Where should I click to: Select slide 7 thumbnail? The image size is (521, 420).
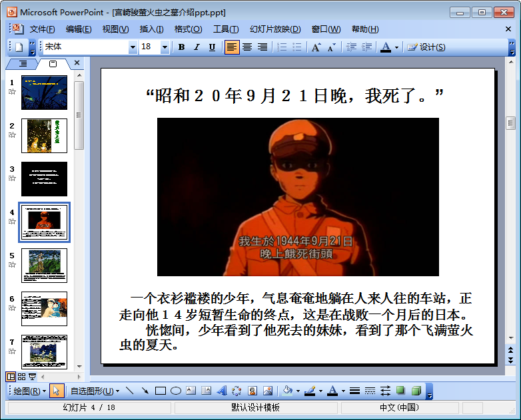pyautogui.click(x=44, y=352)
